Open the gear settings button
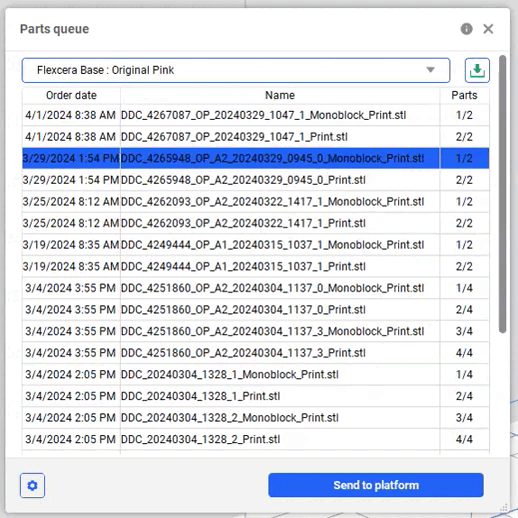 pos(32,485)
